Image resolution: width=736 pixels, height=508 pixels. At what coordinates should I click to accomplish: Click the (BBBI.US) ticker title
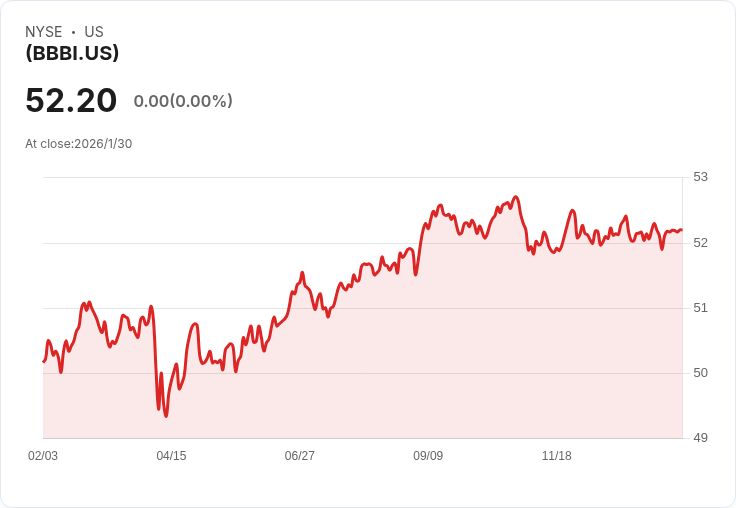[x=72, y=53]
